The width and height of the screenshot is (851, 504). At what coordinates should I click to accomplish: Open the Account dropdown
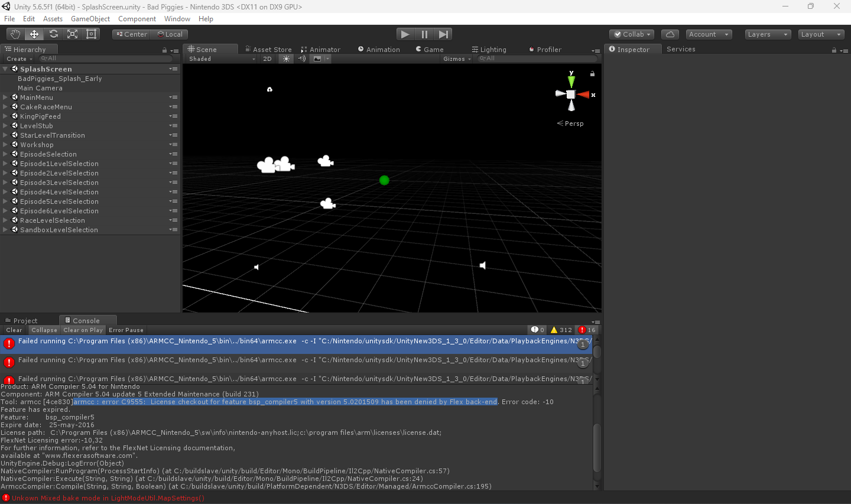click(x=709, y=34)
